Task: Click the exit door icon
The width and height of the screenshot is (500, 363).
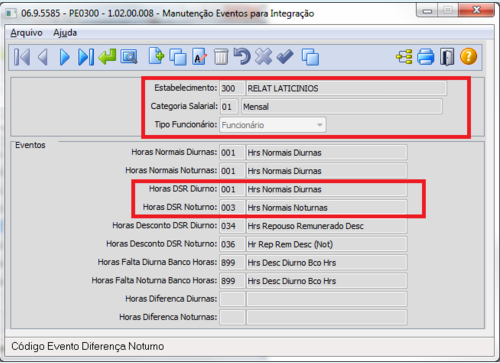Action: [447, 57]
